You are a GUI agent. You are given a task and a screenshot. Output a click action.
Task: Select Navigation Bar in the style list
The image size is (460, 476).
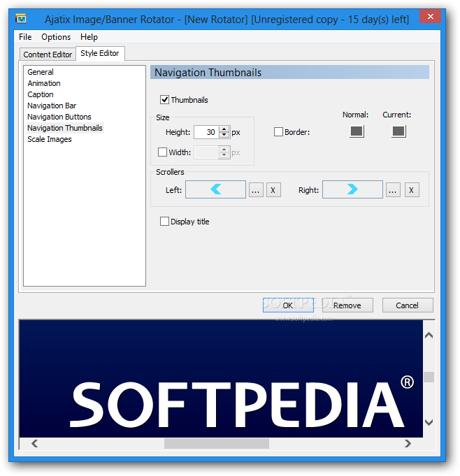(x=52, y=106)
